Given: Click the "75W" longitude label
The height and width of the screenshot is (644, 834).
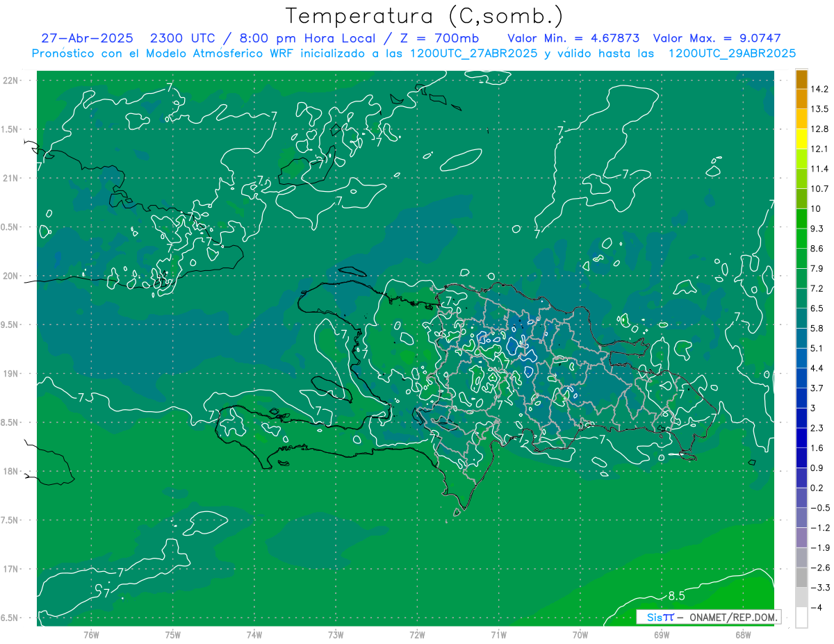Looking at the screenshot, I should tap(173, 634).
